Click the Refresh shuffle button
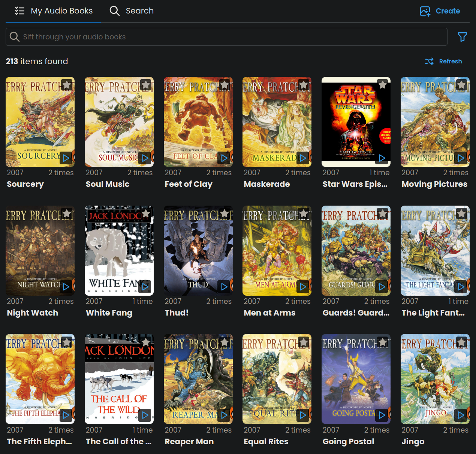The width and height of the screenshot is (476, 454). (x=443, y=61)
